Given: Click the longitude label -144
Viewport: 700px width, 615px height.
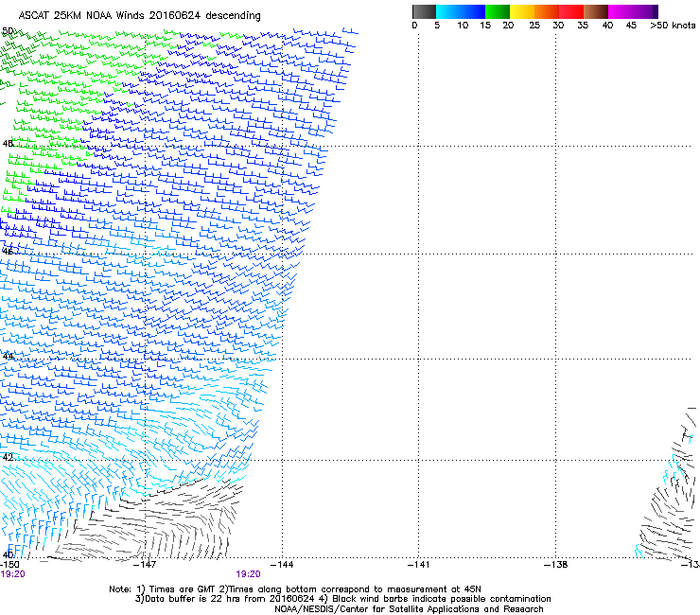Looking at the screenshot, I should click(282, 565).
